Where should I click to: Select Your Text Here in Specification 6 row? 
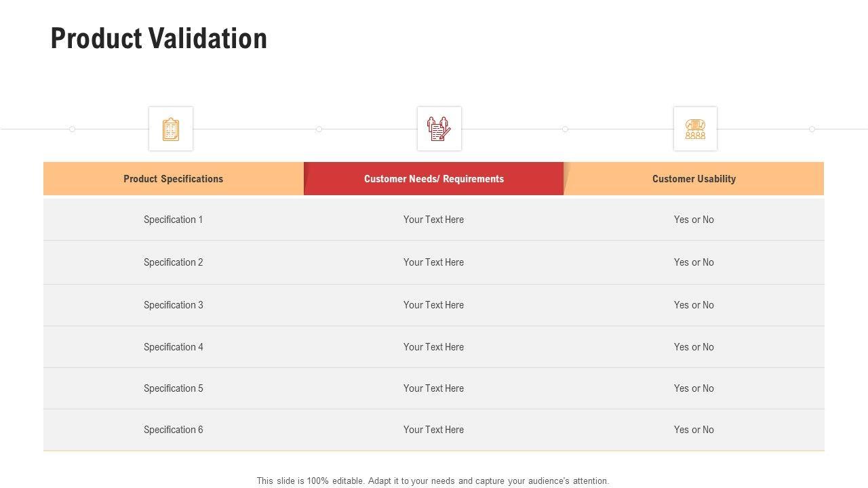point(433,430)
